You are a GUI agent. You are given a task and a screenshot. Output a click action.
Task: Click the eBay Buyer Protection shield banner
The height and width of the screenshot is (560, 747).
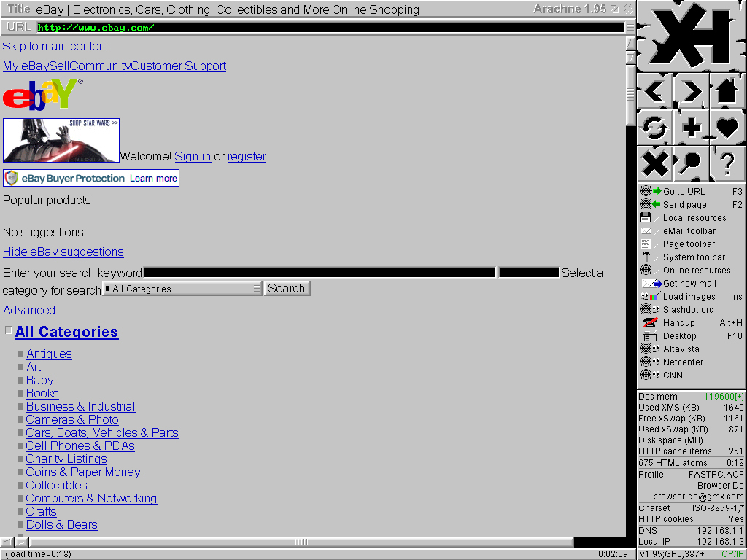91,178
